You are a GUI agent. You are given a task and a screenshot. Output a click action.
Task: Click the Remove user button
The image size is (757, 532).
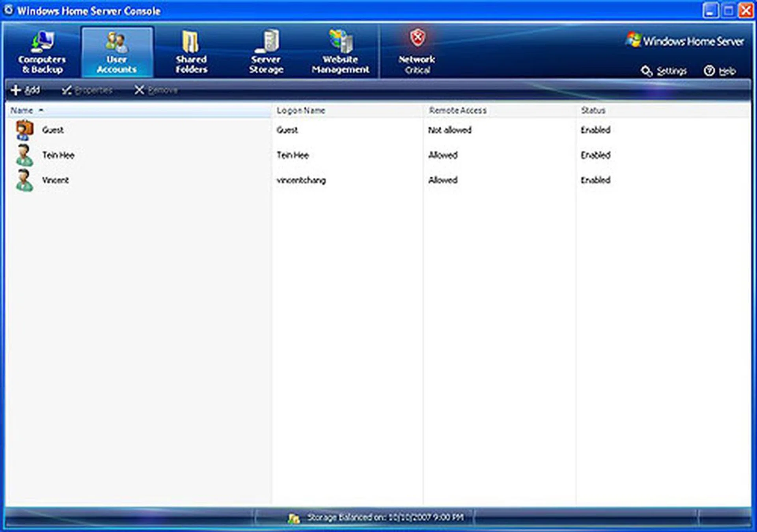(x=157, y=90)
